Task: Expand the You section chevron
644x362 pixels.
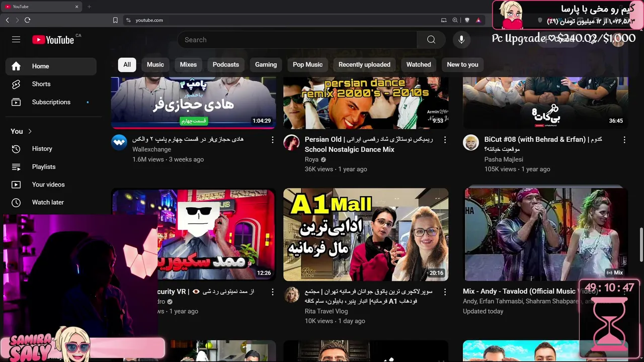Action: [x=30, y=131]
